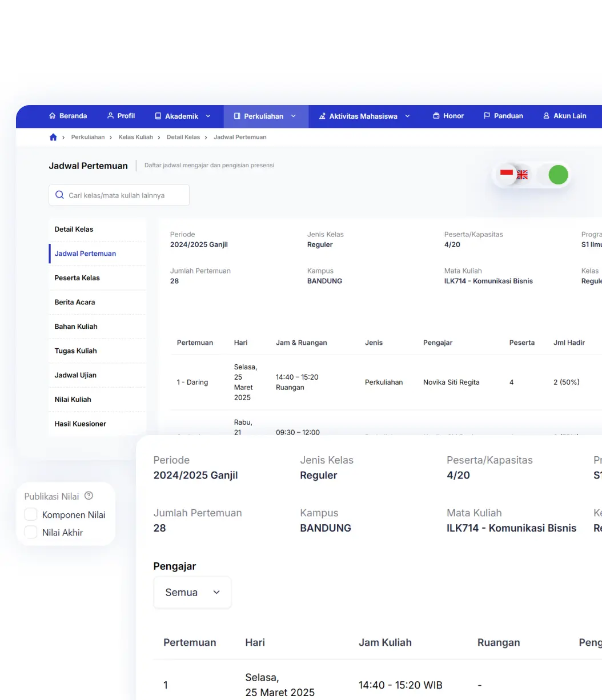Toggle the green switch button
The height and width of the screenshot is (700, 602).
coord(557,175)
